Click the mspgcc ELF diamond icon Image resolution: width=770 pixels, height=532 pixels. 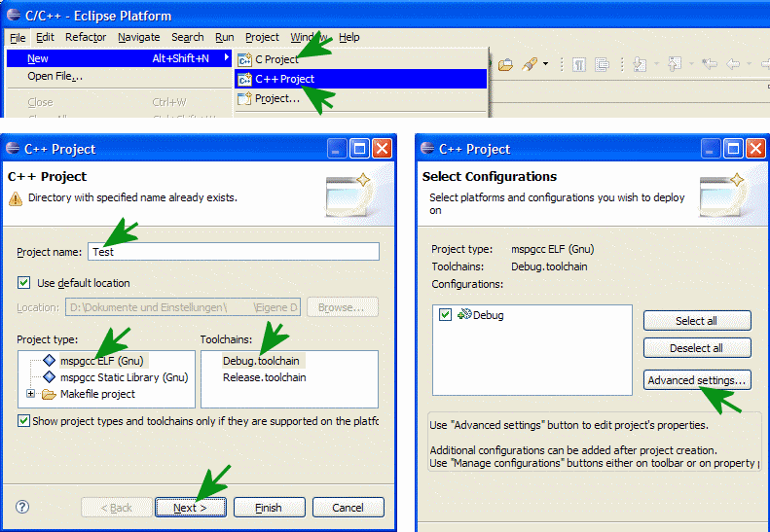[x=49, y=360]
